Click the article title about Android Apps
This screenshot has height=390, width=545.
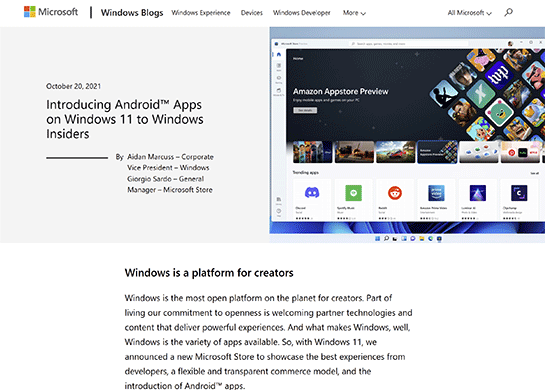point(125,119)
